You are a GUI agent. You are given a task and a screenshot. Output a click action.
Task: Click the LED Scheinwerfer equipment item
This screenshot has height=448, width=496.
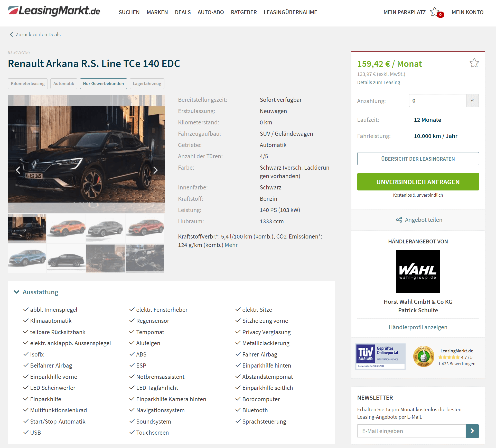pyautogui.click(x=53, y=388)
